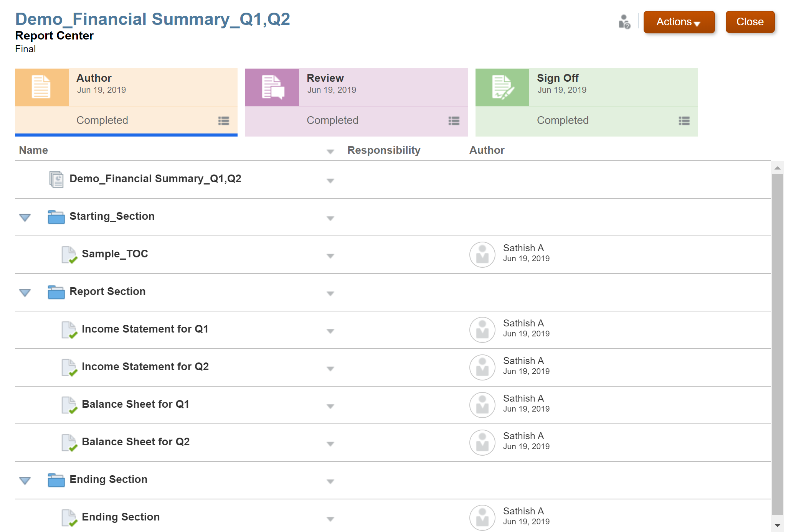The width and height of the screenshot is (786, 532).
Task: Open the Author phase details list icon
Action: [x=224, y=121]
